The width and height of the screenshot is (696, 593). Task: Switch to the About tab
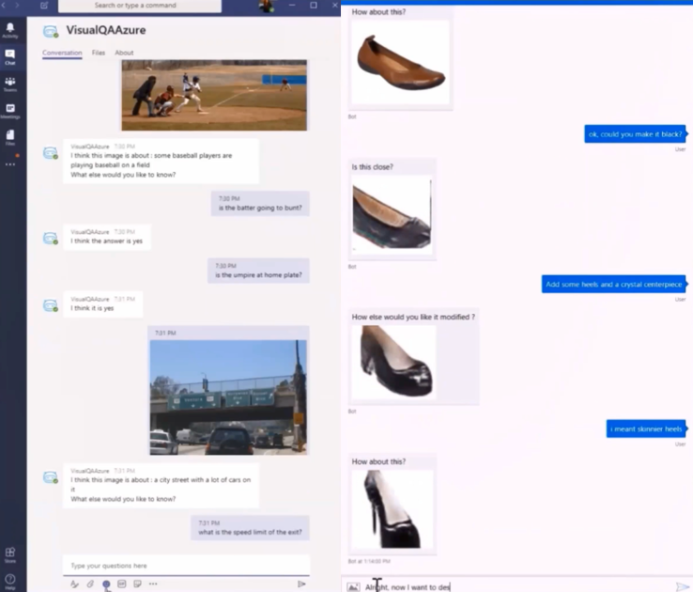click(x=124, y=52)
